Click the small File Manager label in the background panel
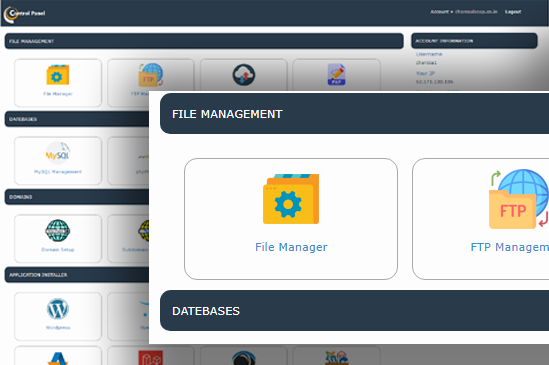 coord(58,94)
